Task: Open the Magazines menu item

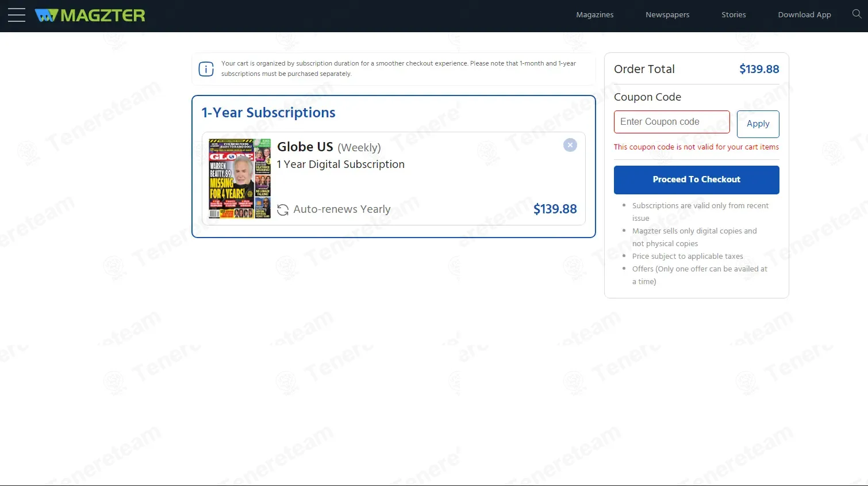Action: pos(595,15)
